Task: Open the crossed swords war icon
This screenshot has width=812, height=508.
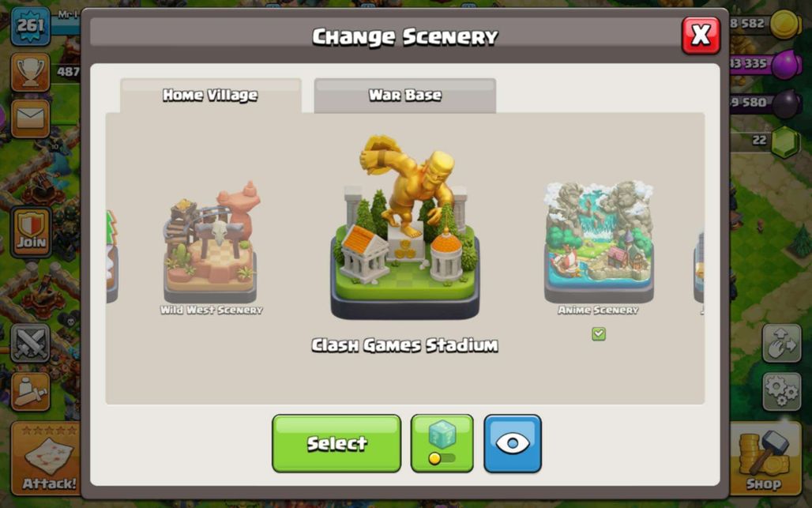Action: pyautogui.click(x=30, y=344)
